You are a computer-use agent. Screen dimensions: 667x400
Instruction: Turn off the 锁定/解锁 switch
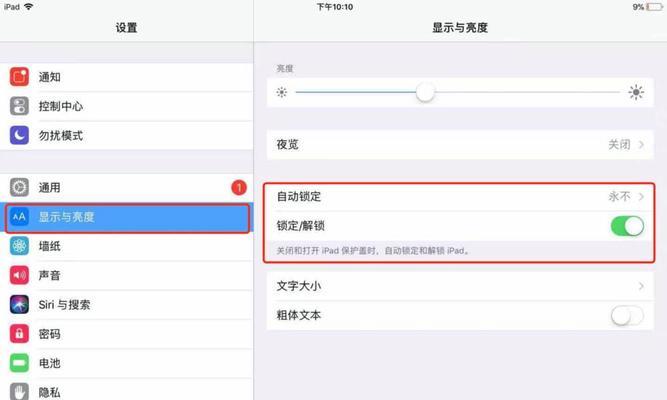(627, 226)
